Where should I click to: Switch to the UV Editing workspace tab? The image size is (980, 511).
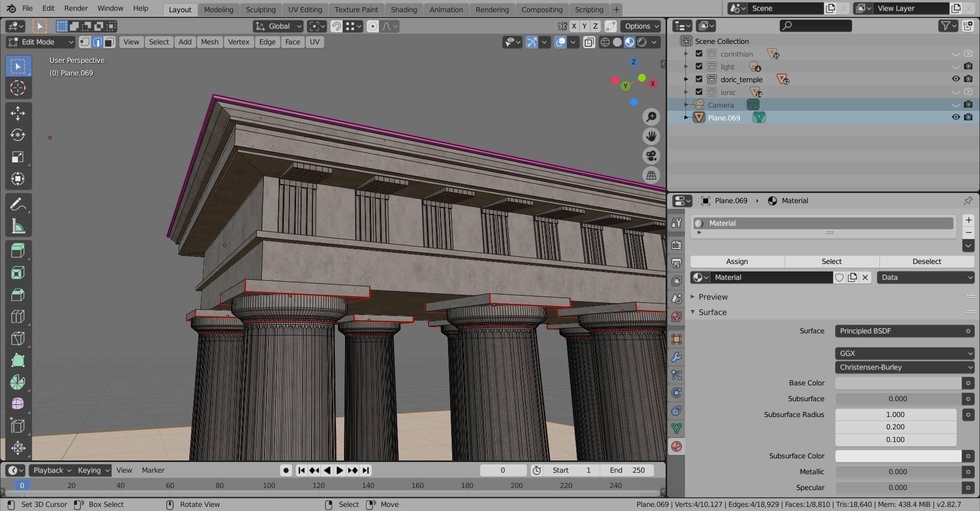(305, 9)
